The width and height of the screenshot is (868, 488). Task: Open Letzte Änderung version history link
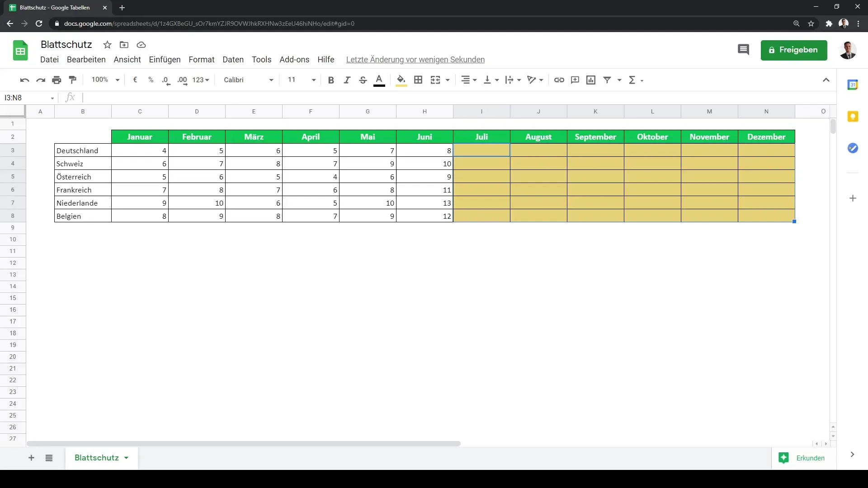coord(415,60)
